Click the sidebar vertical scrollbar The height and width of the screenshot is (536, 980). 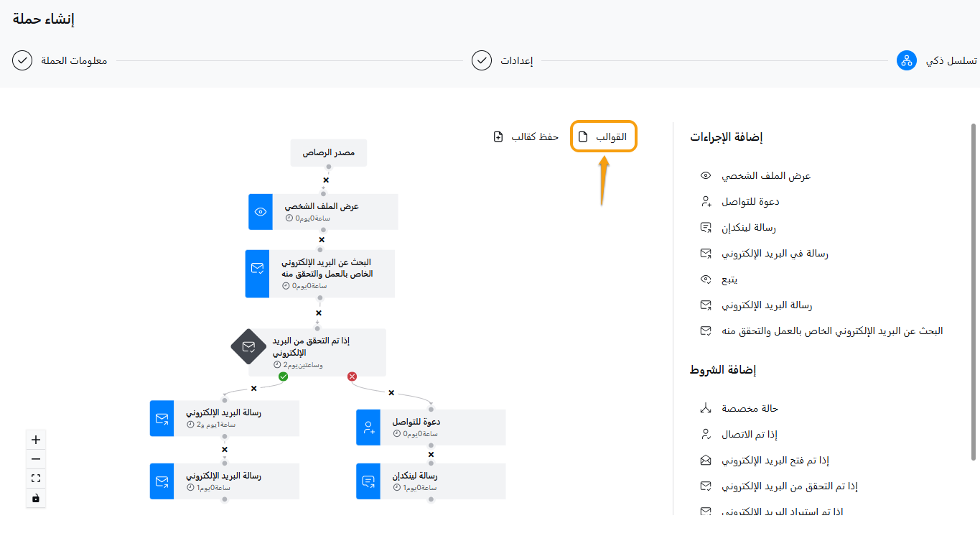[973, 287]
